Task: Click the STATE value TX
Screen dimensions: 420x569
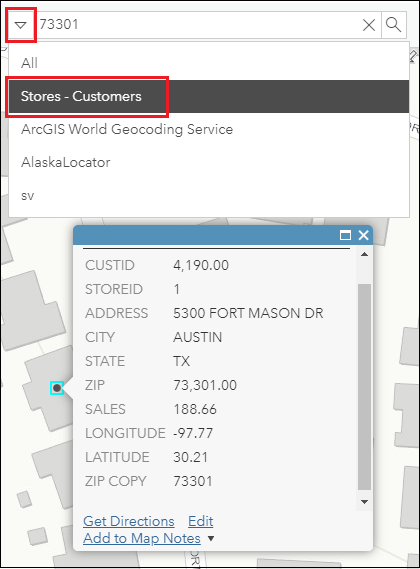Action: click(x=182, y=361)
